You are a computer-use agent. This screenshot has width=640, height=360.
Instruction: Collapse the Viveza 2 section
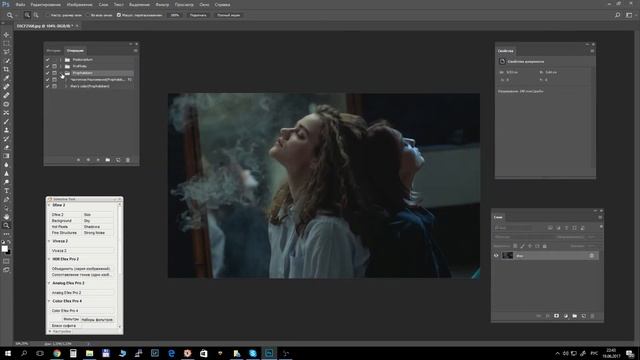click(x=49, y=241)
